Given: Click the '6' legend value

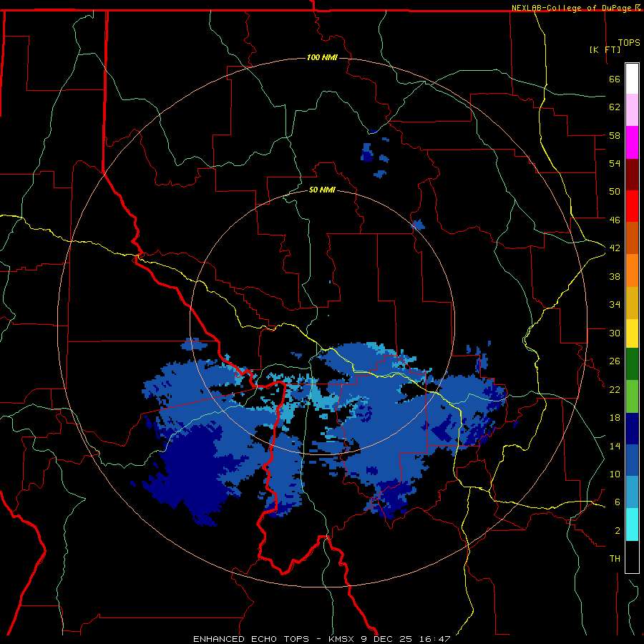Looking at the screenshot, I should [618, 502].
